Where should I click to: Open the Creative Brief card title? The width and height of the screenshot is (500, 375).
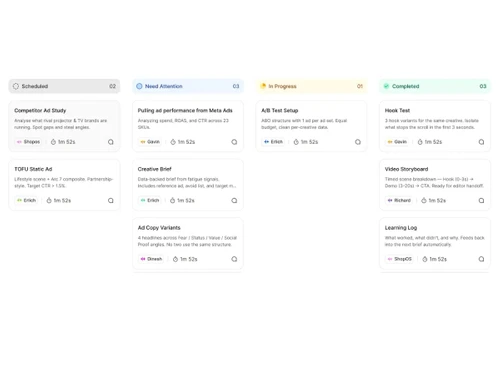click(154, 169)
